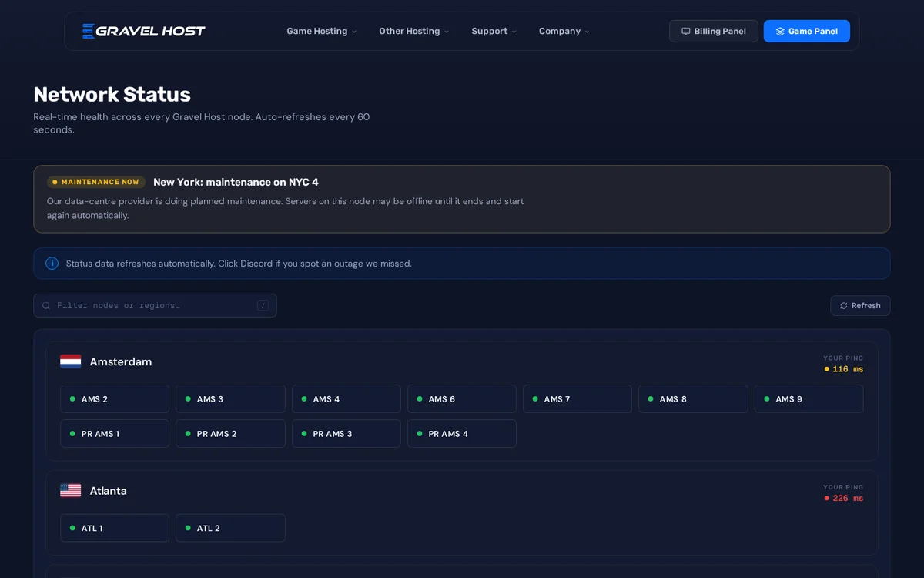Screen dimensions: 924x578
Task: Click the Network Status heading
Action: [112, 94]
